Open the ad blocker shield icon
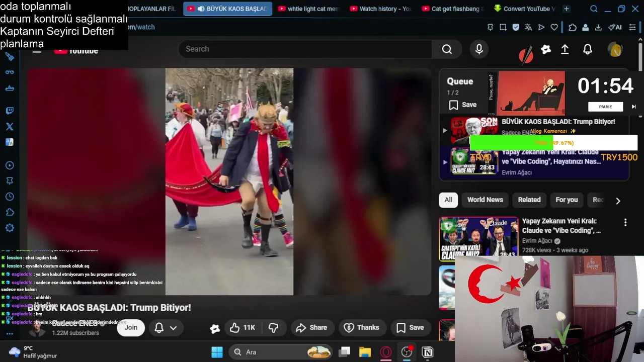The width and height of the screenshot is (644, 362). click(x=516, y=27)
